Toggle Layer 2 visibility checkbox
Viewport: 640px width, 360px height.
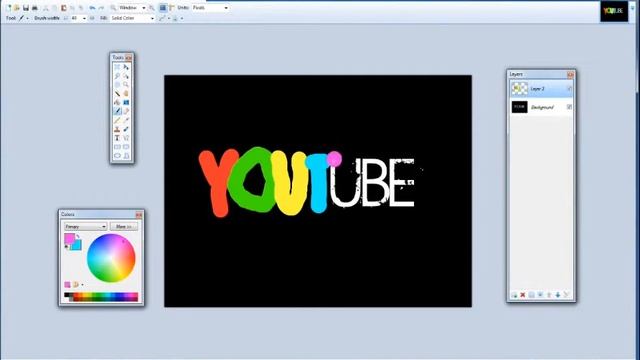point(569,89)
